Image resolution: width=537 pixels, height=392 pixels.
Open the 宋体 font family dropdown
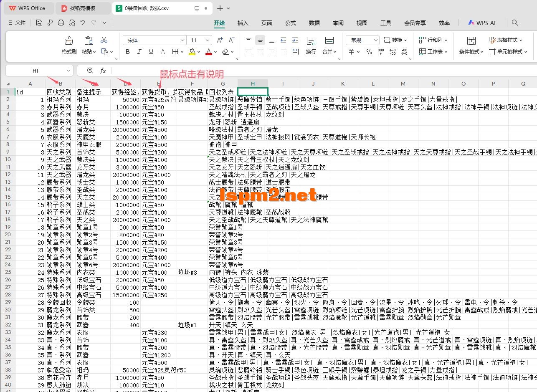pos(154,40)
